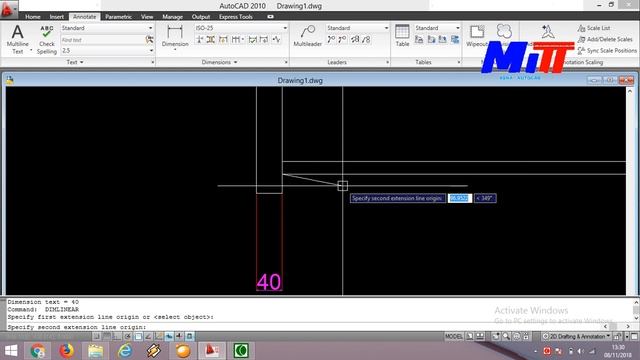Open the Home ribbon tab
Image resolution: width=640 pixels, height=360 pixels.
coord(33,17)
